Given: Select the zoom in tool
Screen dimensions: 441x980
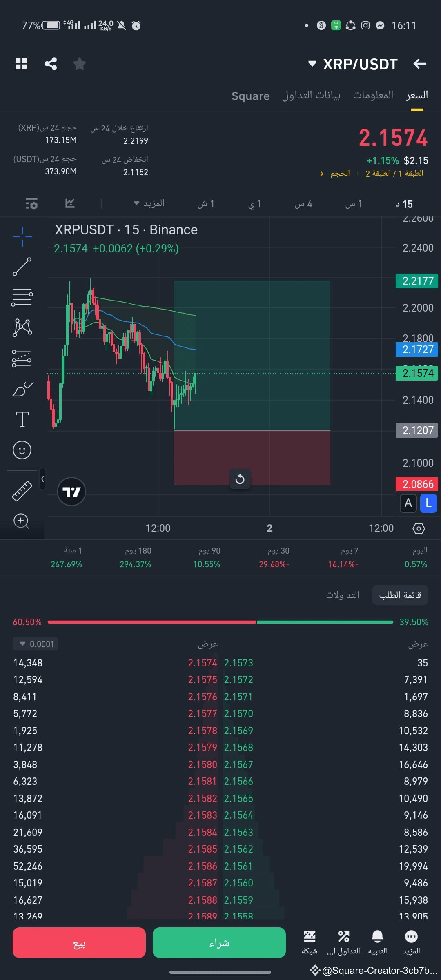Looking at the screenshot, I should coord(21,521).
